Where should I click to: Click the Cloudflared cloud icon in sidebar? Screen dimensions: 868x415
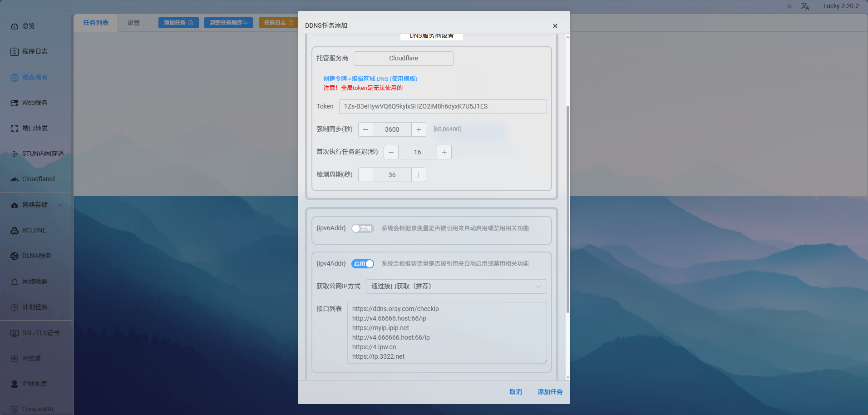click(15, 179)
